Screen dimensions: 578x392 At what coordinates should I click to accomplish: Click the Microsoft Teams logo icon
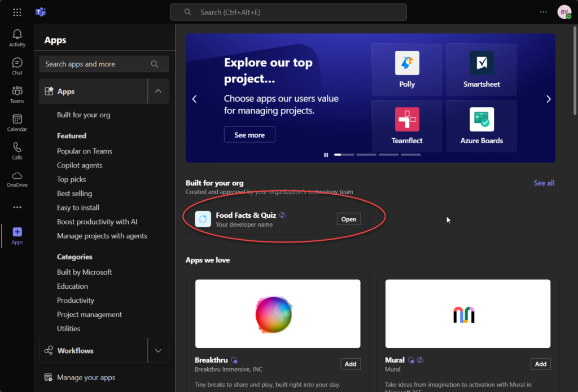pyautogui.click(x=41, y=12)
